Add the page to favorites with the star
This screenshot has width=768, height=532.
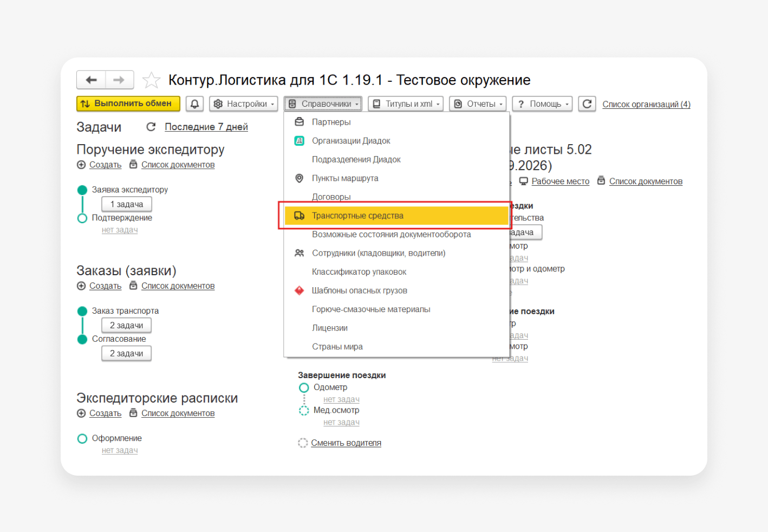pyautogui.click(x=151, y=80)
